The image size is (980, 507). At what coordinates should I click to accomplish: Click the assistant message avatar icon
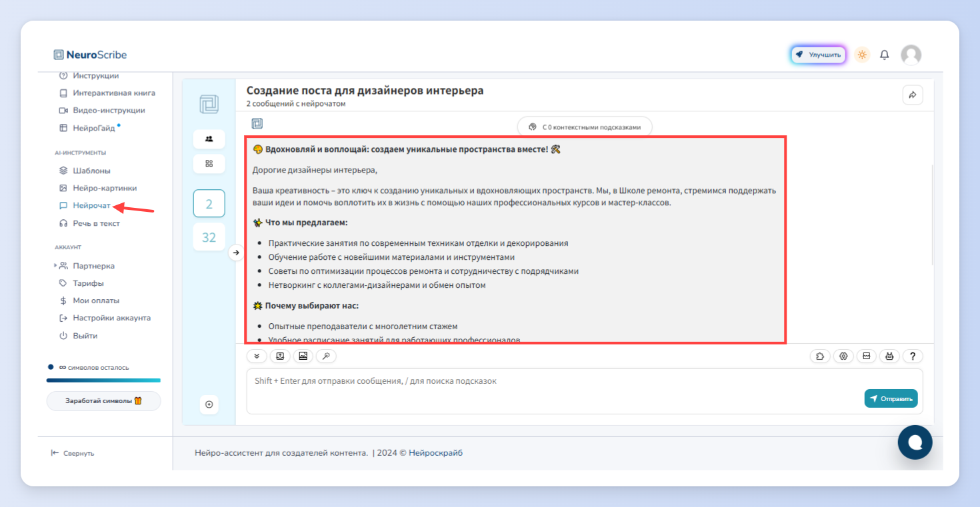(257, 124)
